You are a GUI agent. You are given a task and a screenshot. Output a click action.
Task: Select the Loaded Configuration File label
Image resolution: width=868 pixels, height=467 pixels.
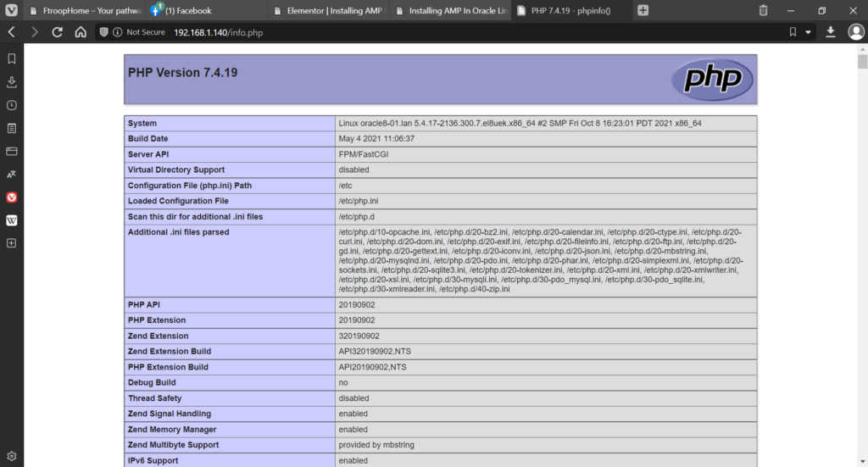(178, 201)
